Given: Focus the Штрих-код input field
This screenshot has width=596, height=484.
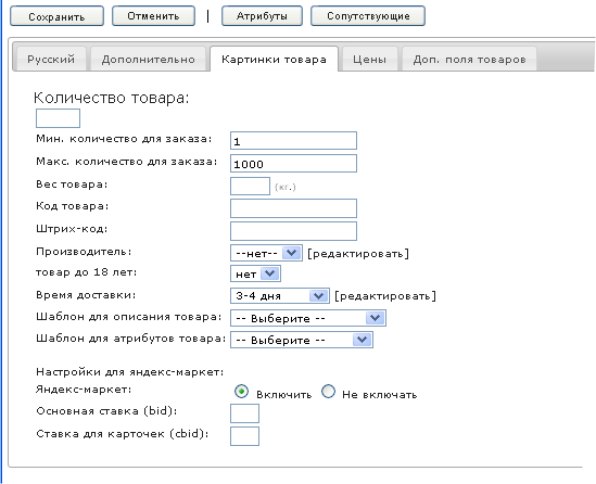Looking at the screenshot, I should [x=293, y=231].
